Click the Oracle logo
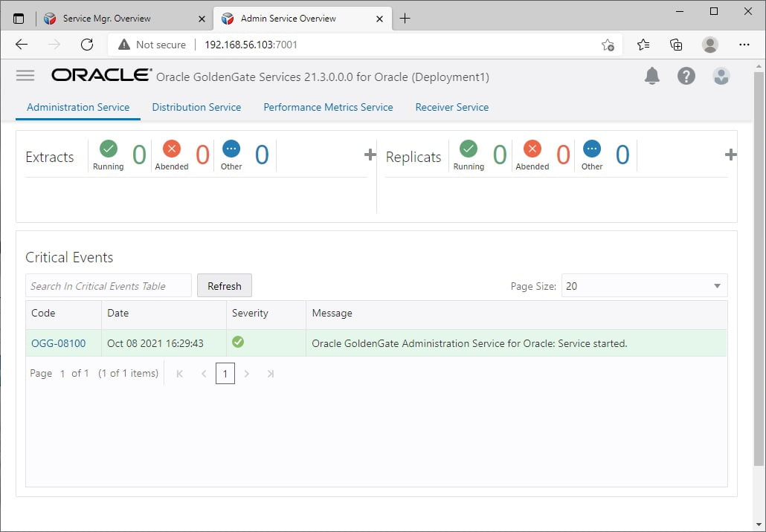766x532 pixels. (x=102, y=75)
